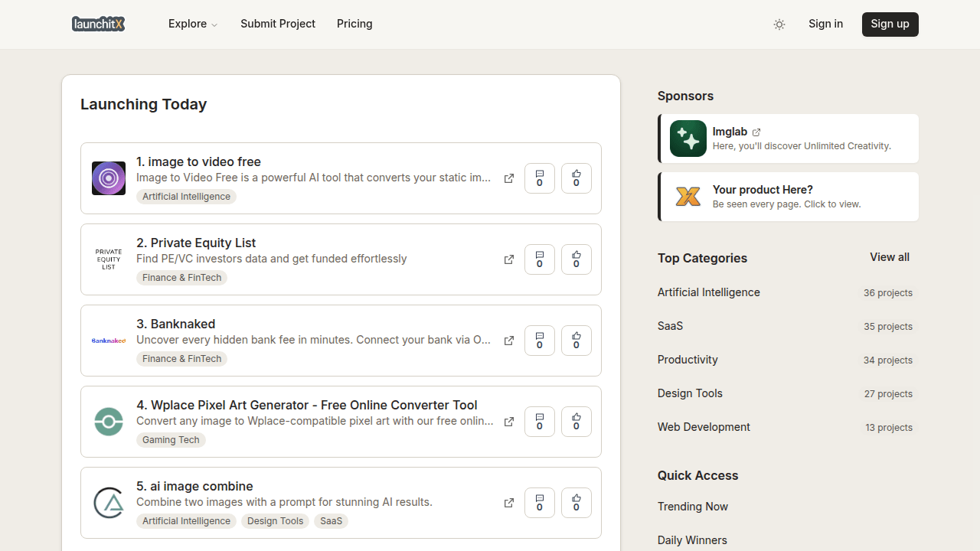View all top categories
Screen dimensions: 980x551
890,257
